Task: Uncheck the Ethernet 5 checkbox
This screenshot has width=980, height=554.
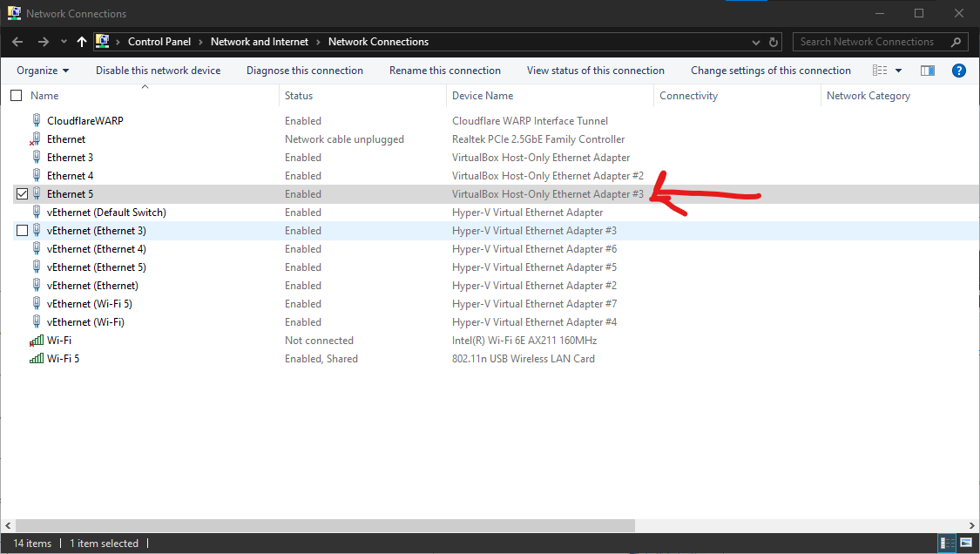Action: [23, 194]
